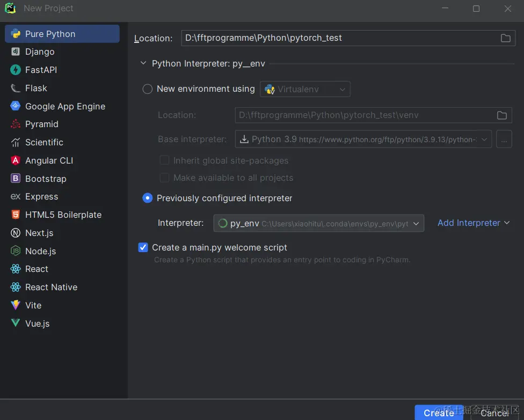Minimize the New Project window
The image size is (524, 420).
(x=445, y=9)
